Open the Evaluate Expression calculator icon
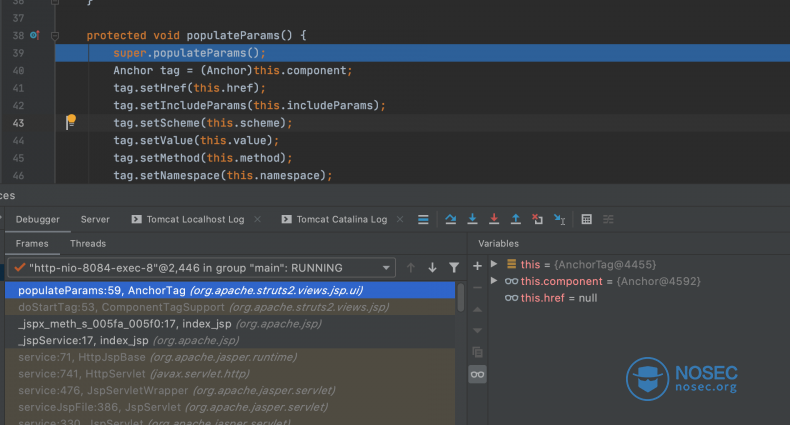This screenshot has width=790, height=425. (586, 219)
